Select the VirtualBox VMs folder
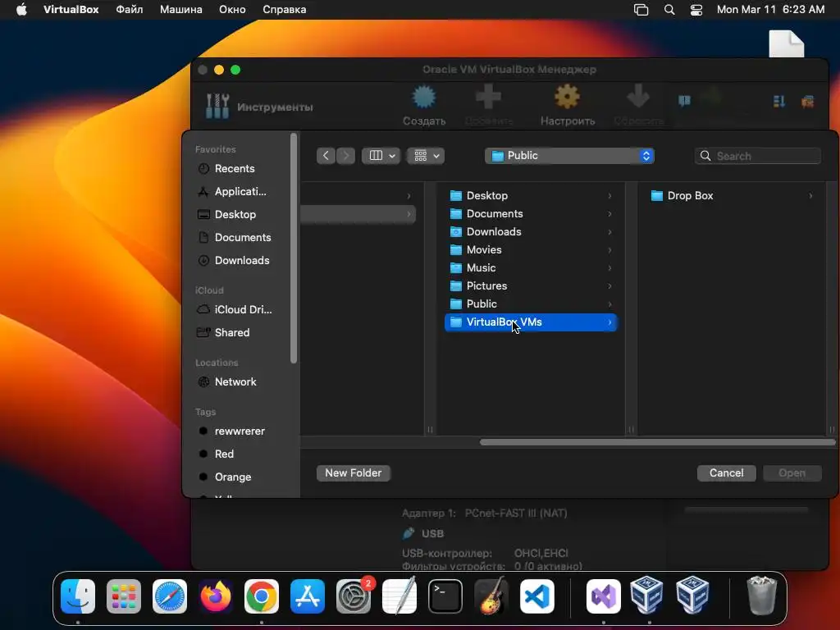Viewport: 840px width, 630px height. click(531, 322)
